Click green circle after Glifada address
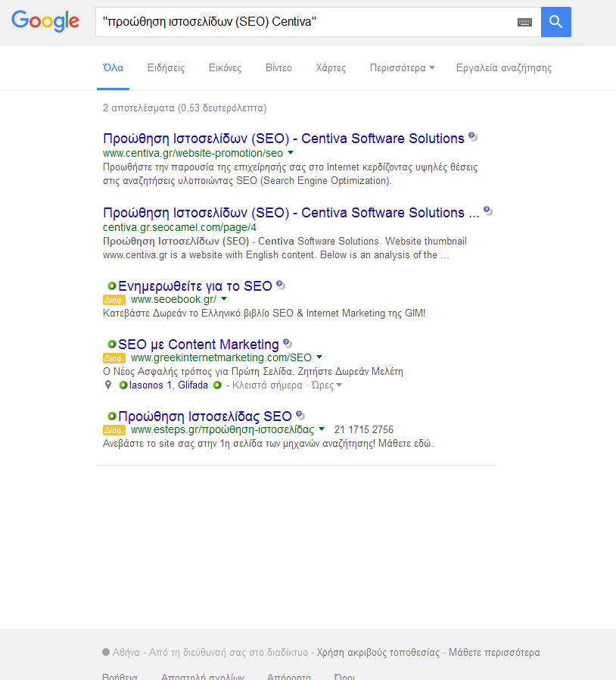616x680 pixels. (217, 385)
